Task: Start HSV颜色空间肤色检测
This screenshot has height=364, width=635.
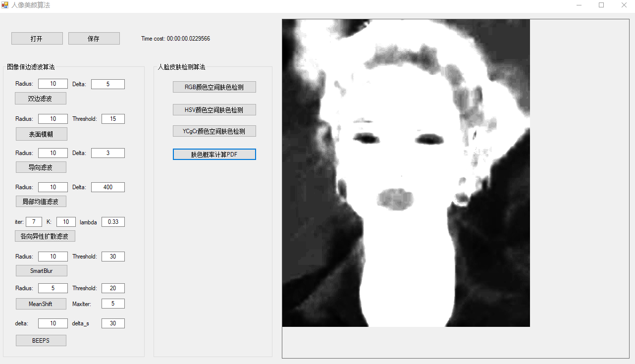Action: 214,110
